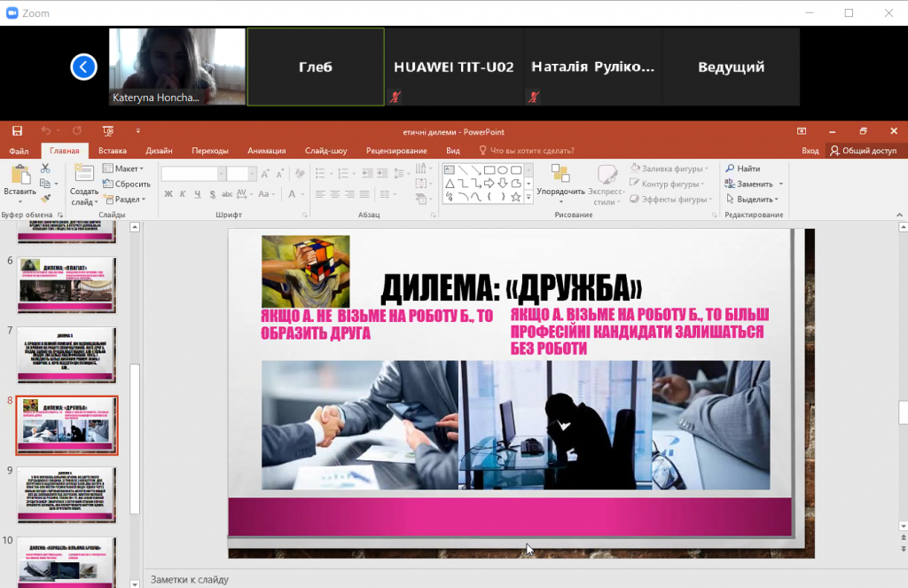Click the Найти search icon
This screenshot has height=588, width=908.
tap(730, 169)
